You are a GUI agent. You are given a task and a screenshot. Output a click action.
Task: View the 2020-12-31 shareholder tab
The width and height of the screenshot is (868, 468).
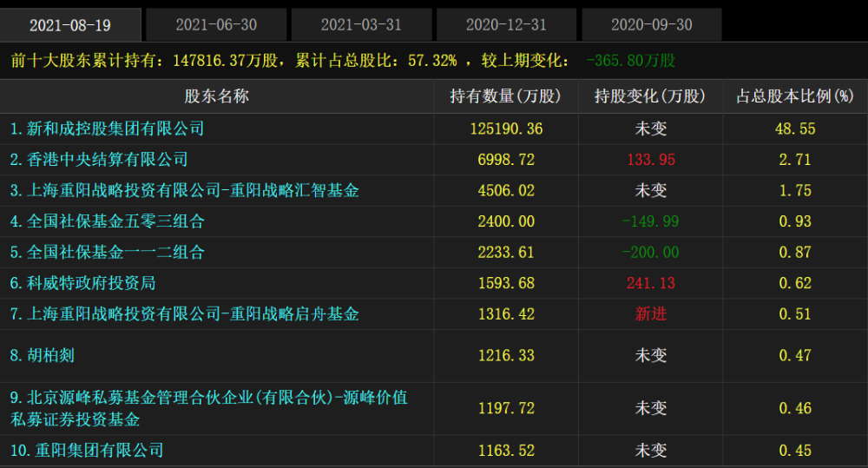pyautogui.click(x=506, y=25)
